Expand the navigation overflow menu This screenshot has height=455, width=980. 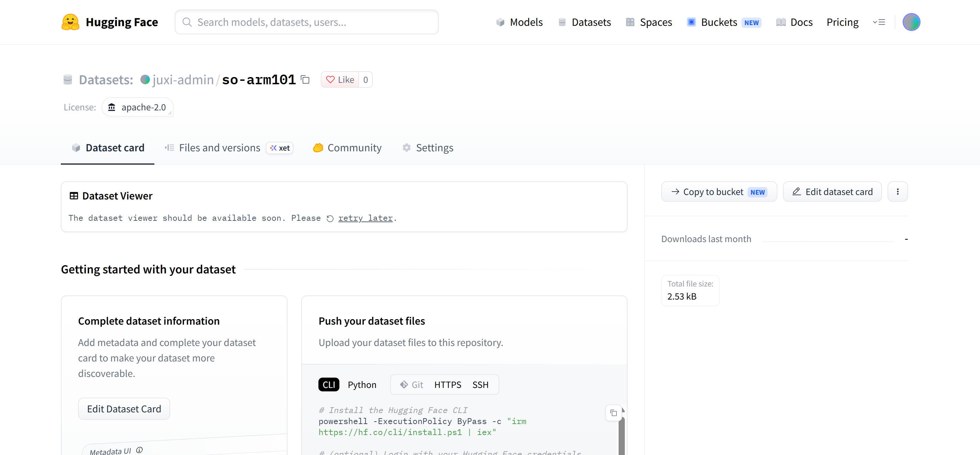point(879,22)
